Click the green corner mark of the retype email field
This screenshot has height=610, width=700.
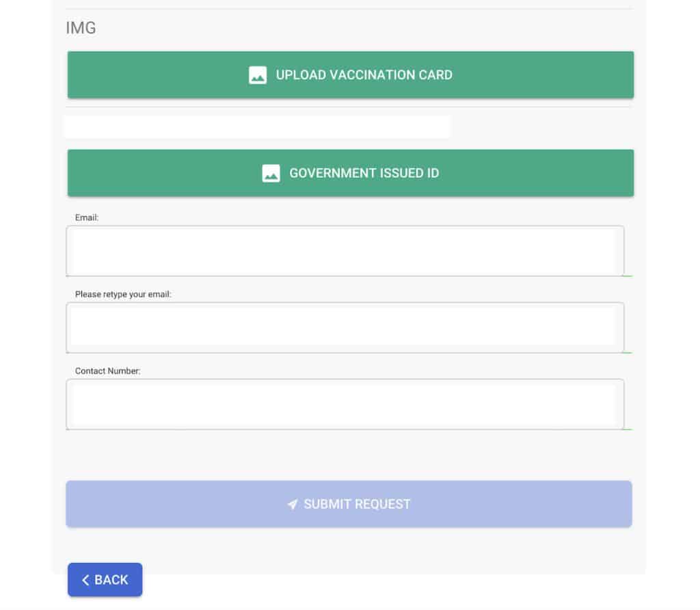[628, 352]
